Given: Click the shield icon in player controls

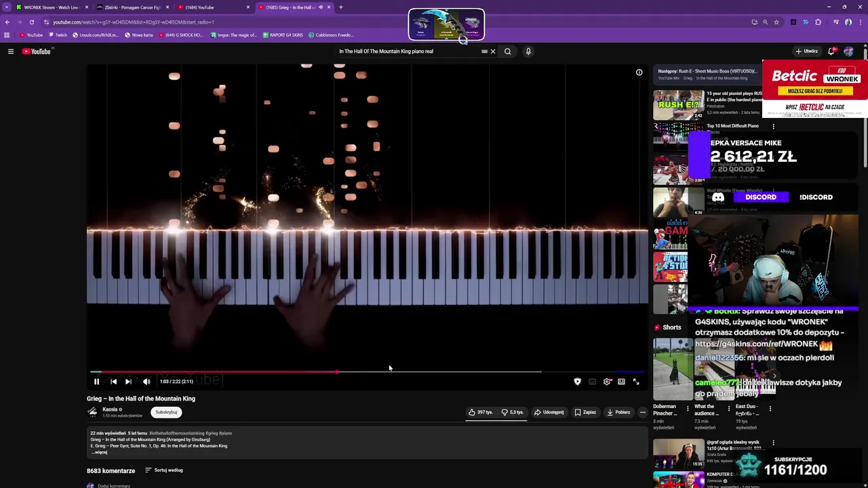Looking at the screenshot, I should (x=577, y=382).
